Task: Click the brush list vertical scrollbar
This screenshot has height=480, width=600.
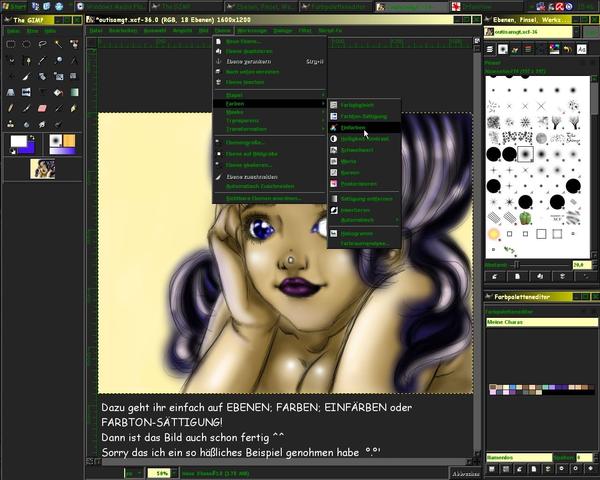Action: click(x=594, y=167)
